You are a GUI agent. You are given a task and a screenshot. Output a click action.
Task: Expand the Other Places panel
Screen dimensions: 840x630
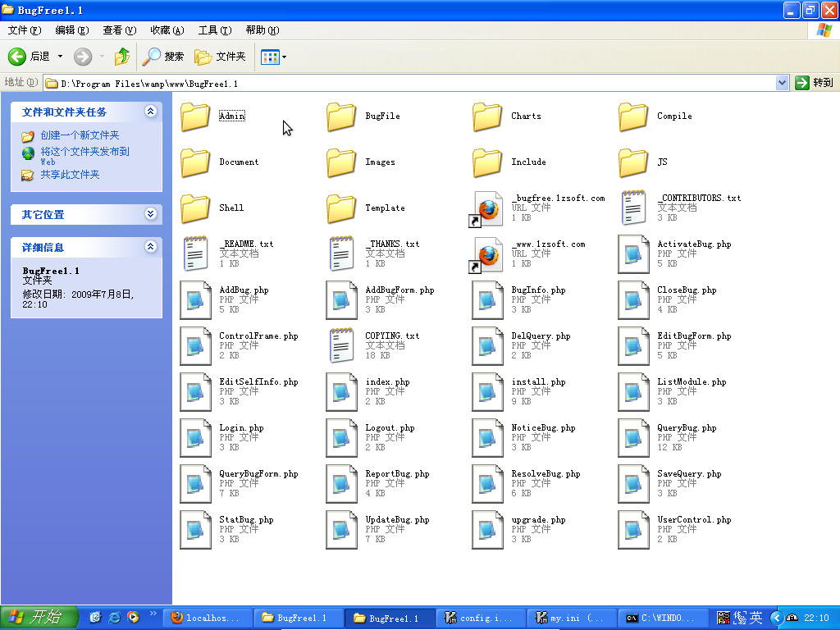(x=151, y=214)
